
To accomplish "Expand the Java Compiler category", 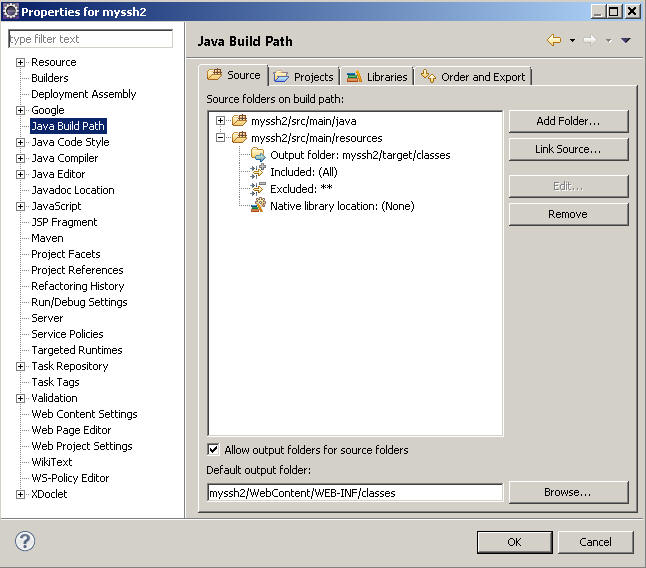I will coord(20,159).
